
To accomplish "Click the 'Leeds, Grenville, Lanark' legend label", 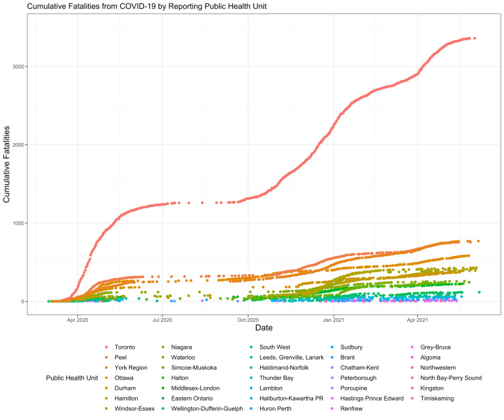I will click(x=292, y=358).
